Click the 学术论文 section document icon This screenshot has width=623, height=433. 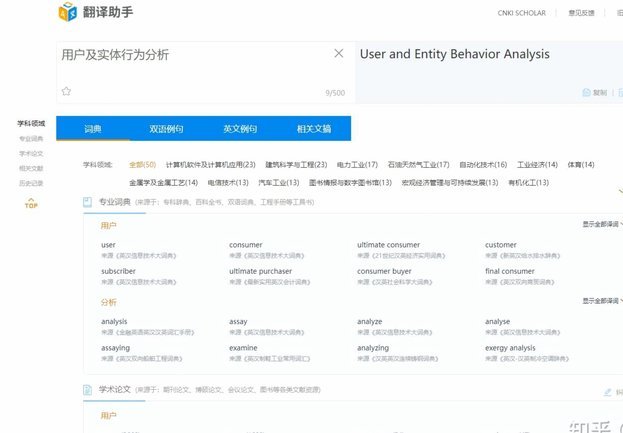click(x=87, y=390)
